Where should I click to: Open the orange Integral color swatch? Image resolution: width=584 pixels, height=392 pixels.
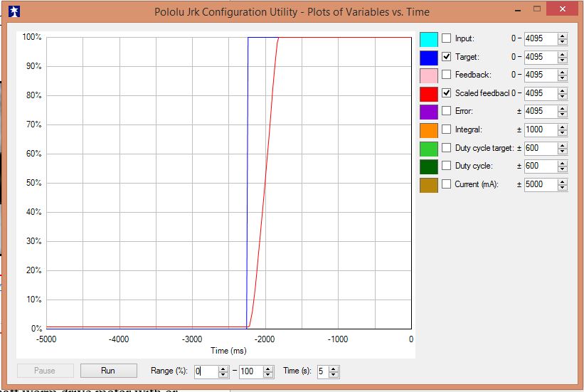pos(429,130)
